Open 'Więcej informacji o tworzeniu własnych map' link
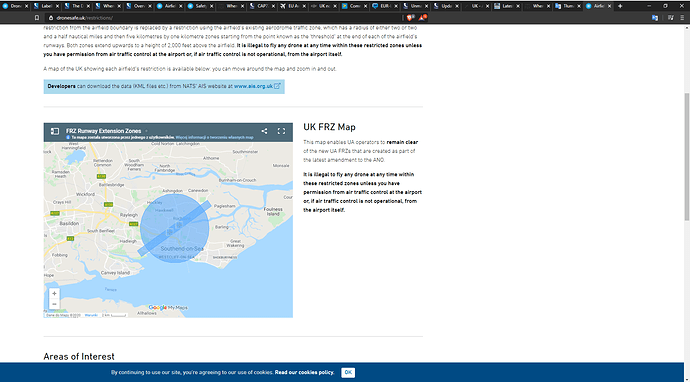 [215, 137]
